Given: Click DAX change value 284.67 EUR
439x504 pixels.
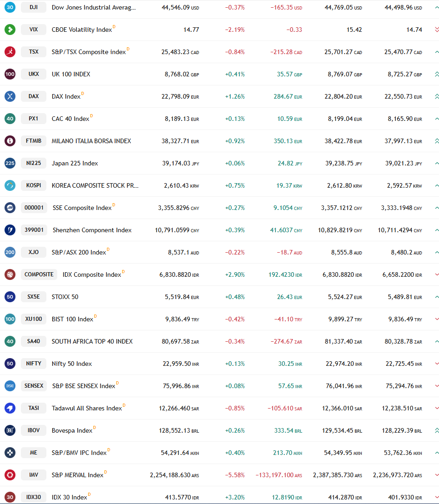Looking at the screenshot, I should tap(288, 96).
